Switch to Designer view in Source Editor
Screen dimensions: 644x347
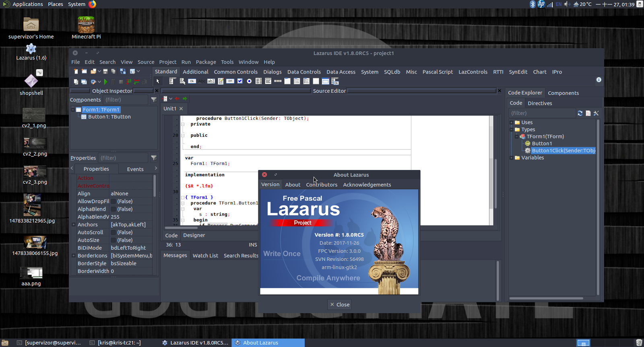194,235
